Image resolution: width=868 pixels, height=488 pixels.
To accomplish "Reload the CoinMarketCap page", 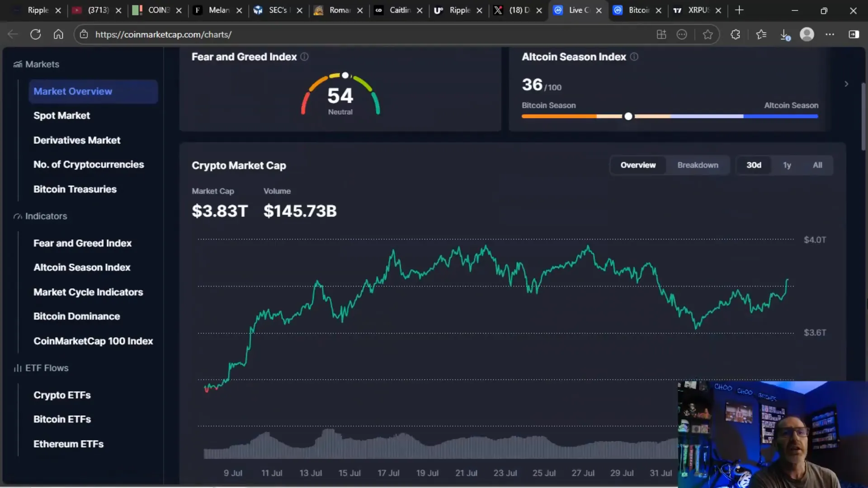I will [x=36, y=34].
